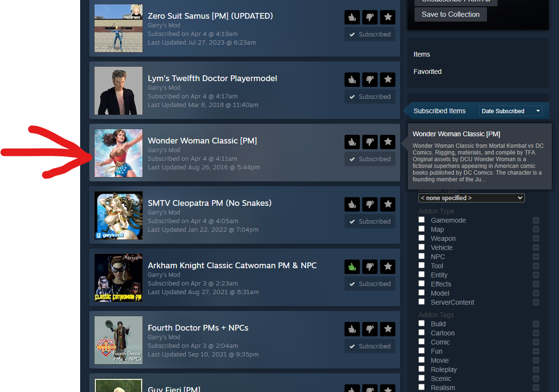Unsubscribe from Zero Suit Samus via Subscribed button
This screenshot has width=559, height=392.
370,34
